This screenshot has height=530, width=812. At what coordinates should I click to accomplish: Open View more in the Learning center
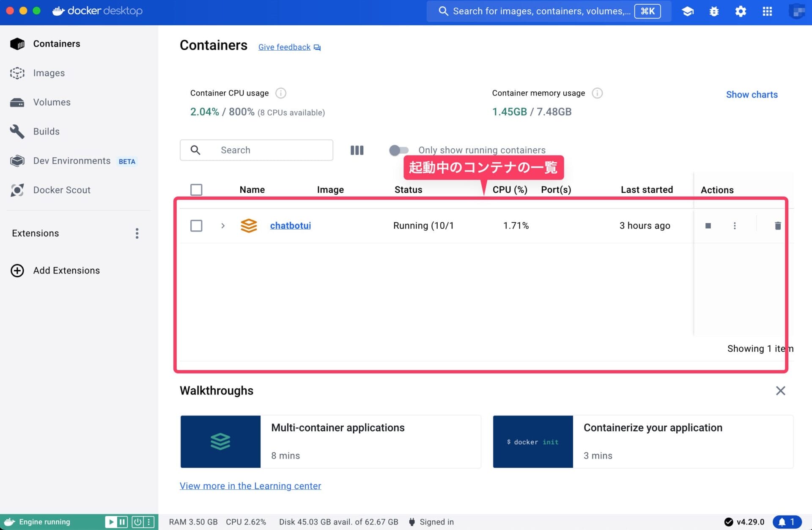[x=250, y=486]
